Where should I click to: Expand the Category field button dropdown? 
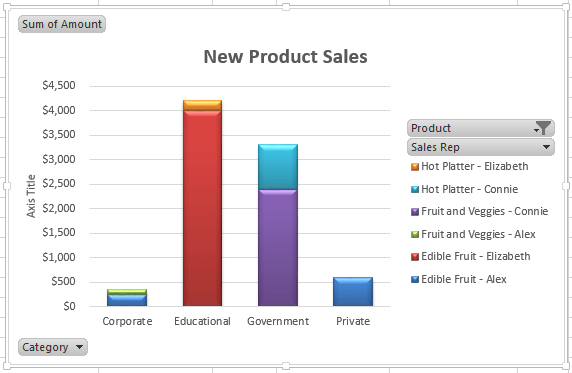[x=80, y=347]
